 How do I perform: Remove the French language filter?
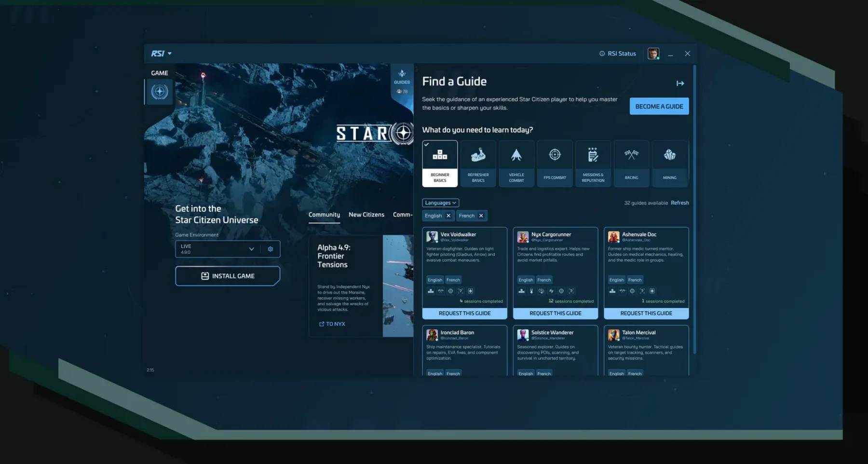point(481,216)
